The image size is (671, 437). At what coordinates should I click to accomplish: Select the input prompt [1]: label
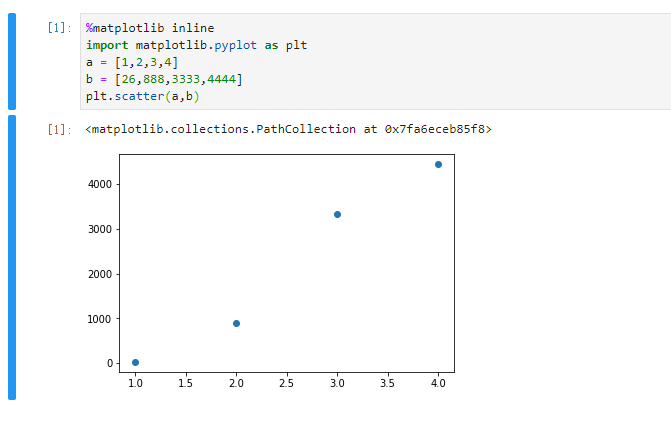pos(59,28)
